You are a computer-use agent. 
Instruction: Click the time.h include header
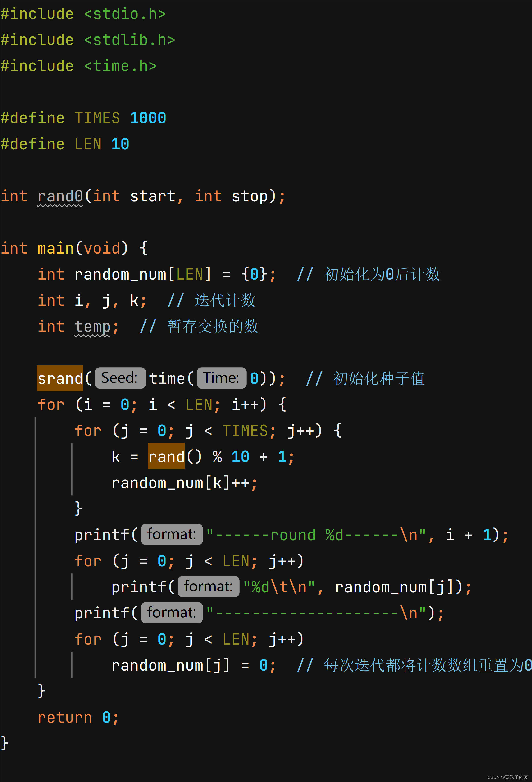pyautogui.click(x=120, y=66)
